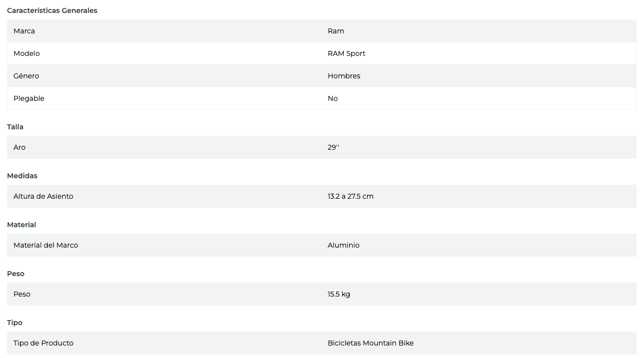Click the Ram brand value
This screenshot has width=644, height=358.
(336, 31)
